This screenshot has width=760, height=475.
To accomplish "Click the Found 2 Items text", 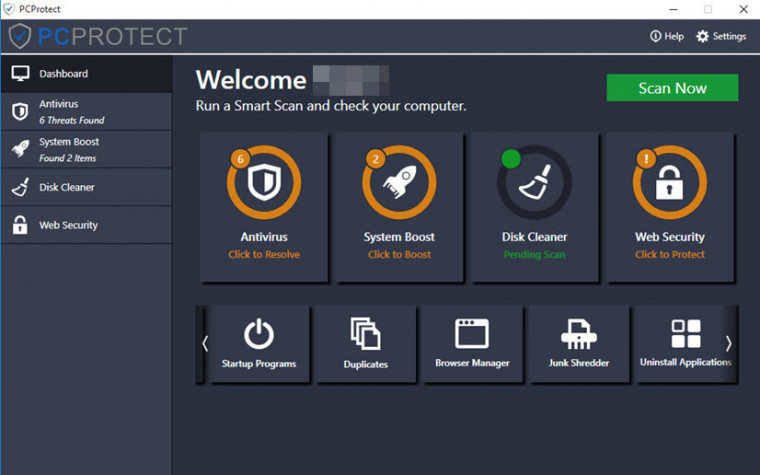I will pyautogui.click(x=68, y=158).
